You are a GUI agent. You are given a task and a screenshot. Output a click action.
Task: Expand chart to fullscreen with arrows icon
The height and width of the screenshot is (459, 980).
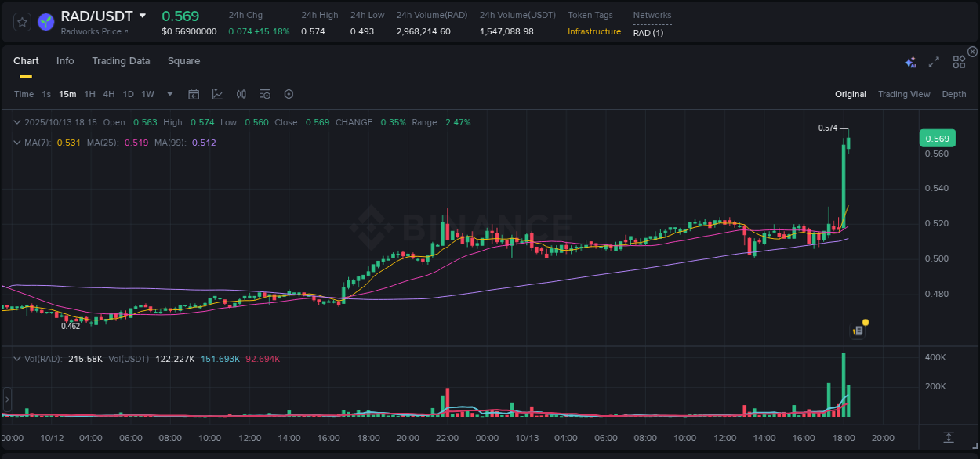coord(933,61)
